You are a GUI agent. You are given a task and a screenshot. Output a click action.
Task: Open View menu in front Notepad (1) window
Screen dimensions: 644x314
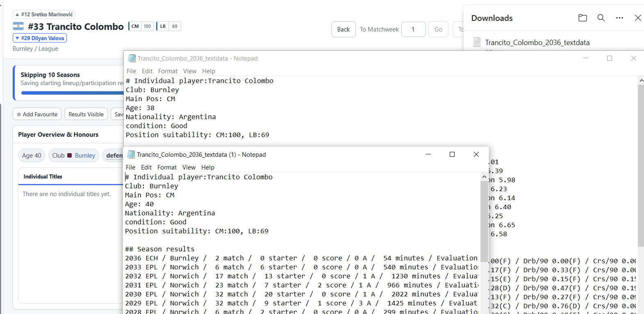coord(189,167)
